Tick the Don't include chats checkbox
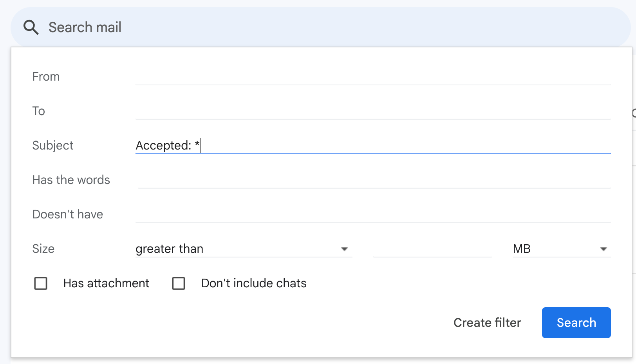Viewport: 636px width, 364px height. [179, 283]
